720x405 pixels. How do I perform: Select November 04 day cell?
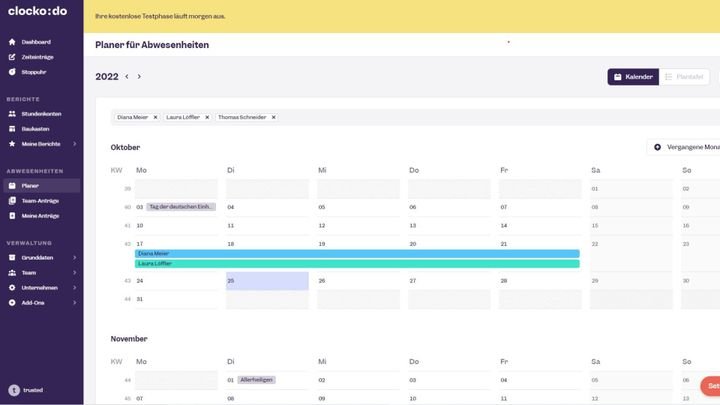click(x=540, y=380)
